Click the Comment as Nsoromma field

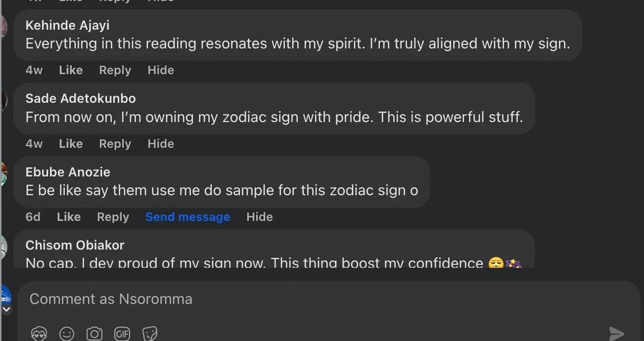tap(110, 298)
